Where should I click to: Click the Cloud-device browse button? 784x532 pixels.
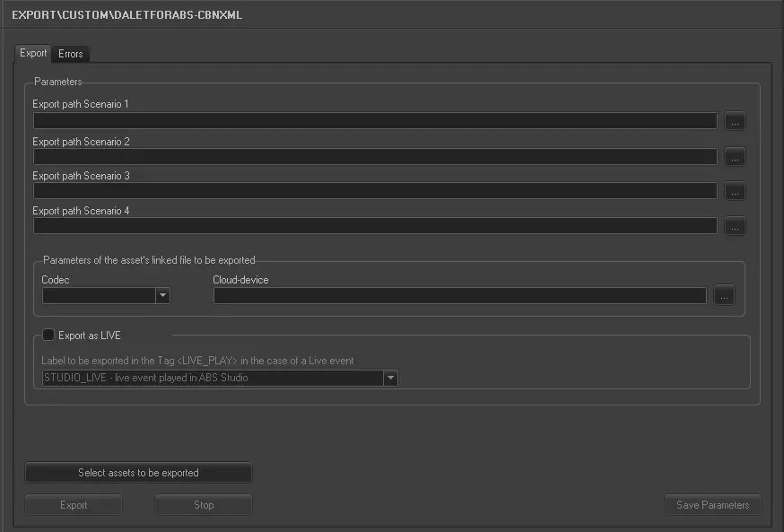pyautogui.click(x=725, y=296)
